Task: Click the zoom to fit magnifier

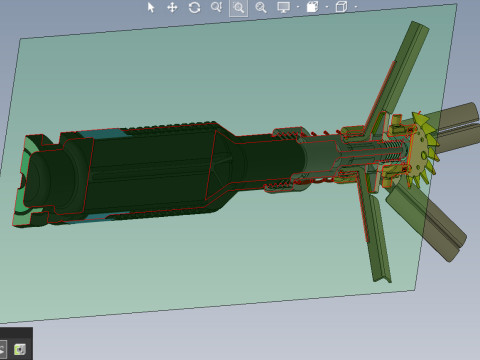Action: coord(261,7)
